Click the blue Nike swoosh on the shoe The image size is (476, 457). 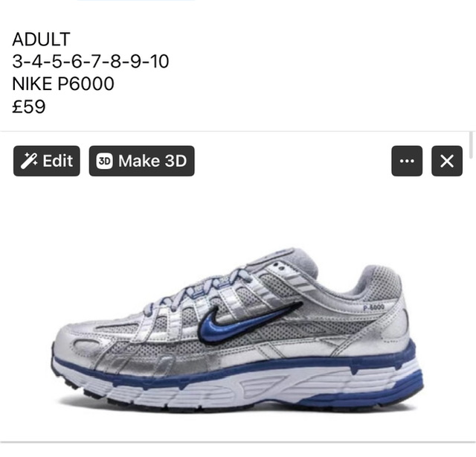[x=246, y=322]
